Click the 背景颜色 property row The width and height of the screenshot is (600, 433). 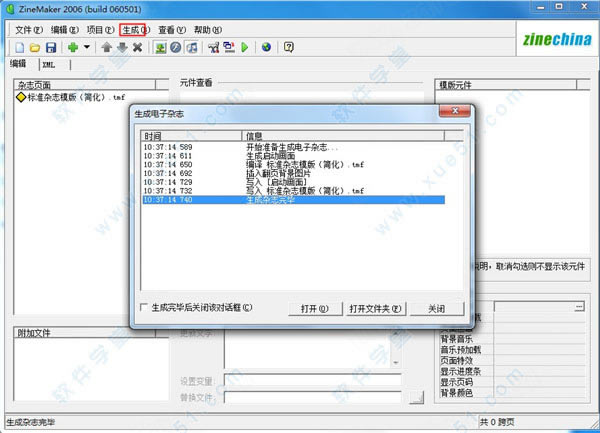(x=512, y=393)
